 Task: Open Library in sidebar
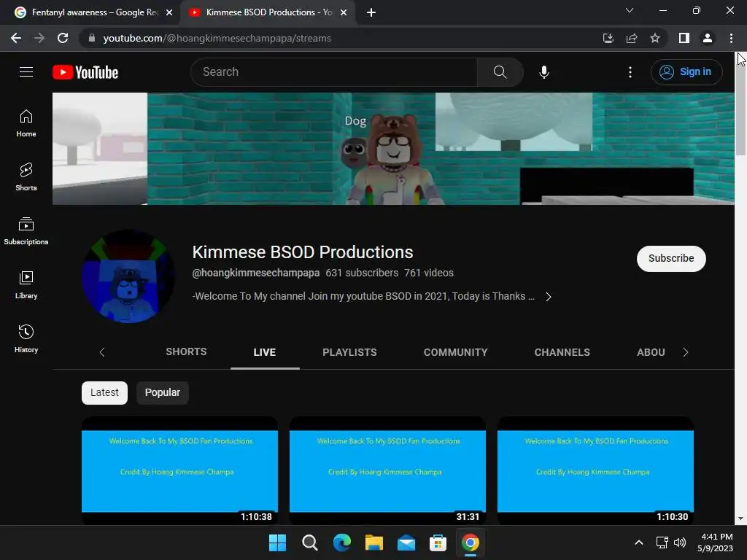point(26,285)
